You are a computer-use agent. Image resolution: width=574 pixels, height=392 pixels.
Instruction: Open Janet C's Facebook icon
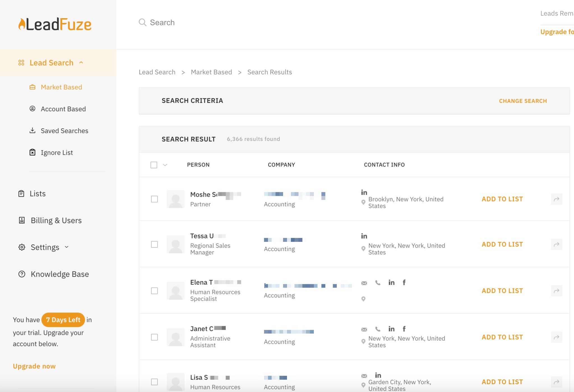point(404,329)
